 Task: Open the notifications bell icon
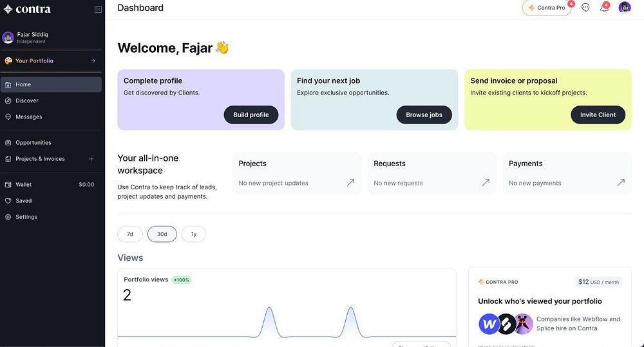coord(604,7)
